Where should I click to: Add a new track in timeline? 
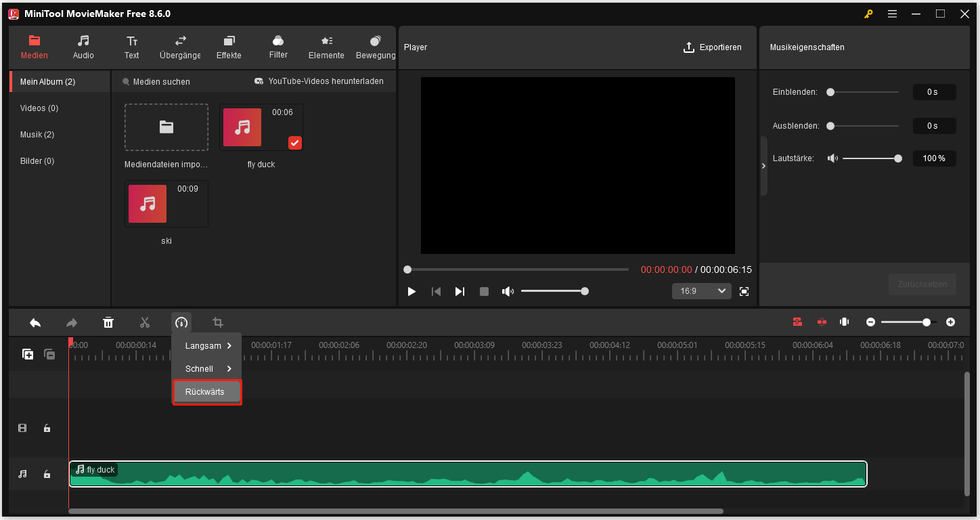click(28, 354)
